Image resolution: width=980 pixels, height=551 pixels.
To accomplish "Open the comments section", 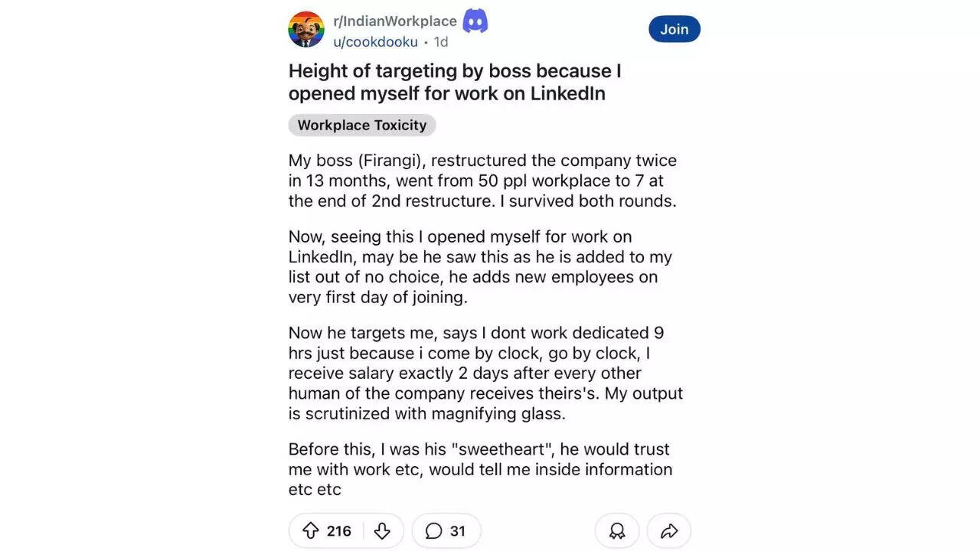I will [446, 530].
